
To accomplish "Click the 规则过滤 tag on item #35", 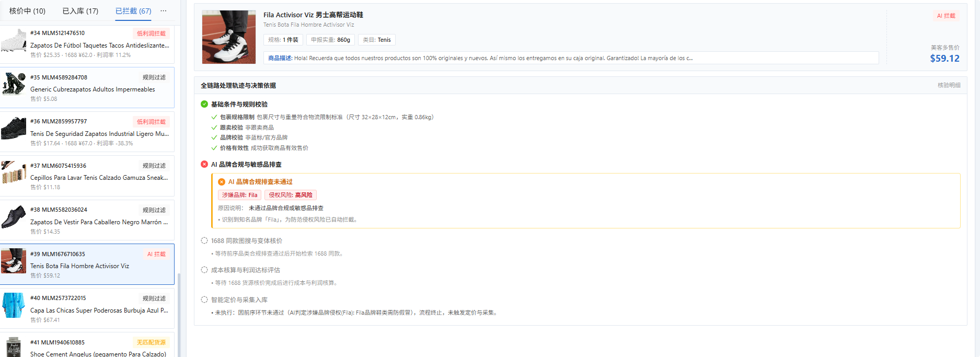I will point(154,77).
